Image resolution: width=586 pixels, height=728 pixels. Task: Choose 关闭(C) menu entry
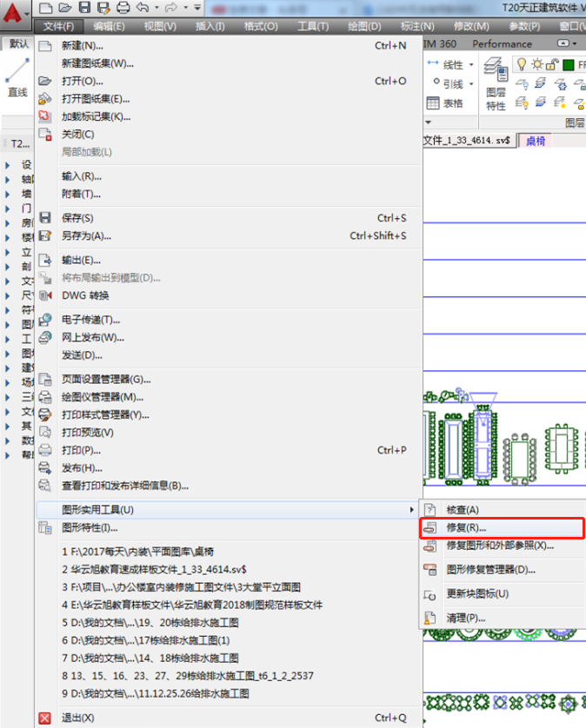[x=229, y=134]
